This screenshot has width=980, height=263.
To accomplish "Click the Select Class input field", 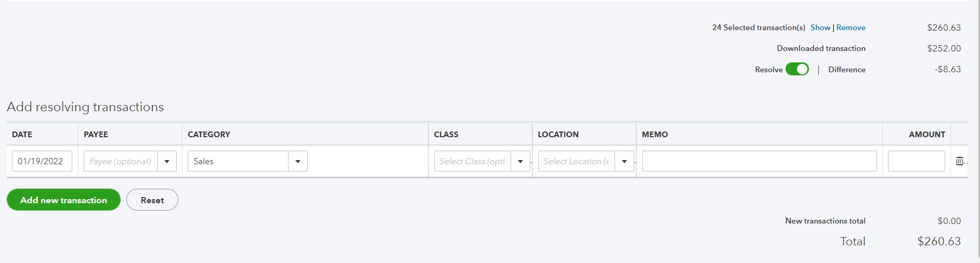I will pos(473,161).
